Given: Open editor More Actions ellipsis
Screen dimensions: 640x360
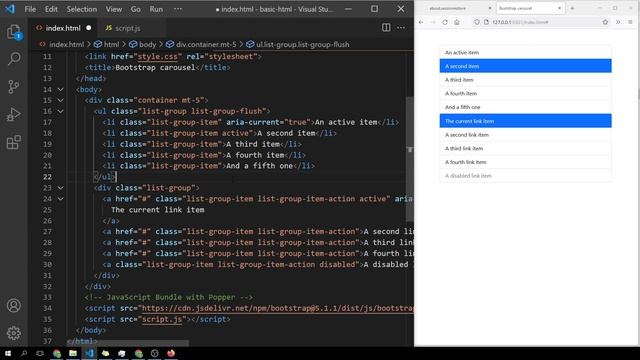Looking at the screenshot, I should pos(401,28).
